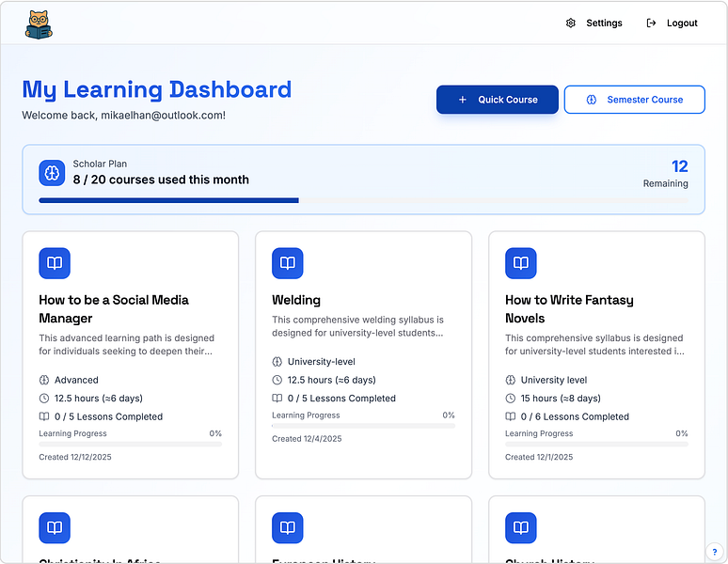728x564 pixels.
Task: Click the Logout arrow icon
Action: [651, 23]
